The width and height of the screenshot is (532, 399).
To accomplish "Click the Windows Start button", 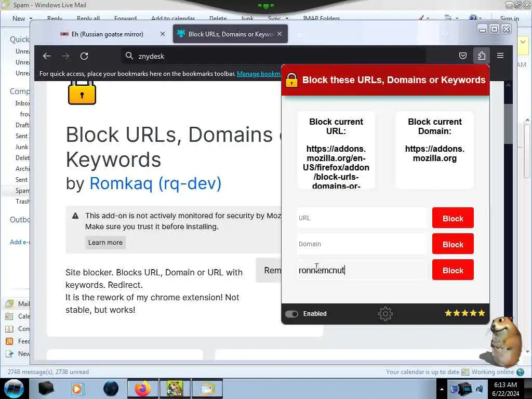I will coord(14,389).
